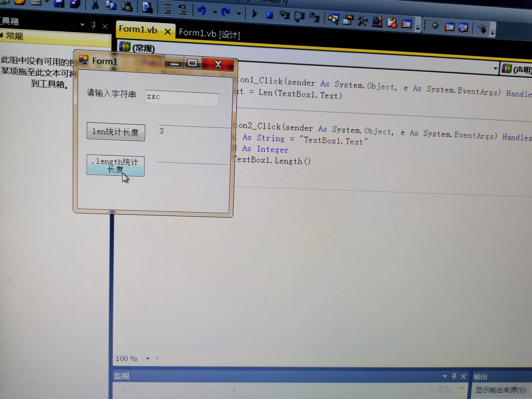Open Solution Explorer toolbar icon
Screen dimensions: 532x399
tap(333, 19)
